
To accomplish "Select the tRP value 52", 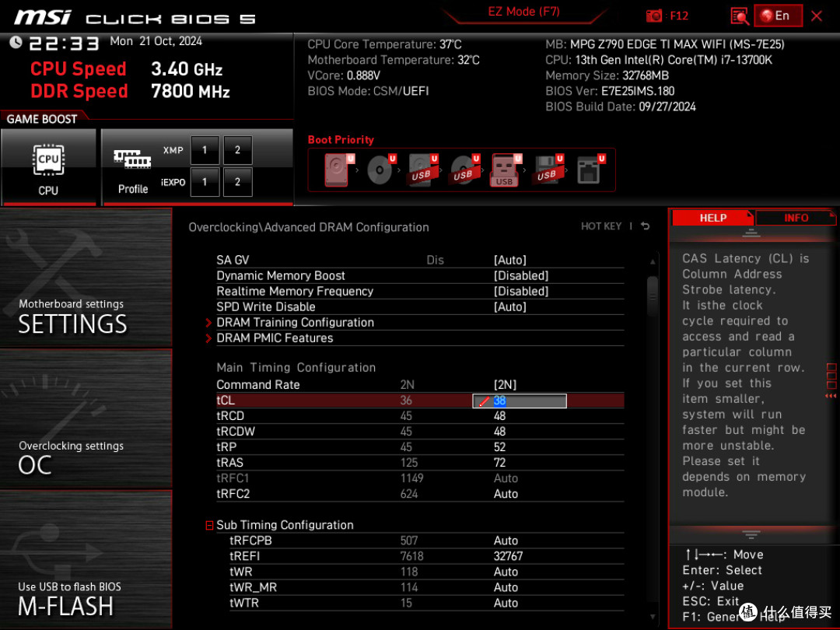I will coord(500,447).
